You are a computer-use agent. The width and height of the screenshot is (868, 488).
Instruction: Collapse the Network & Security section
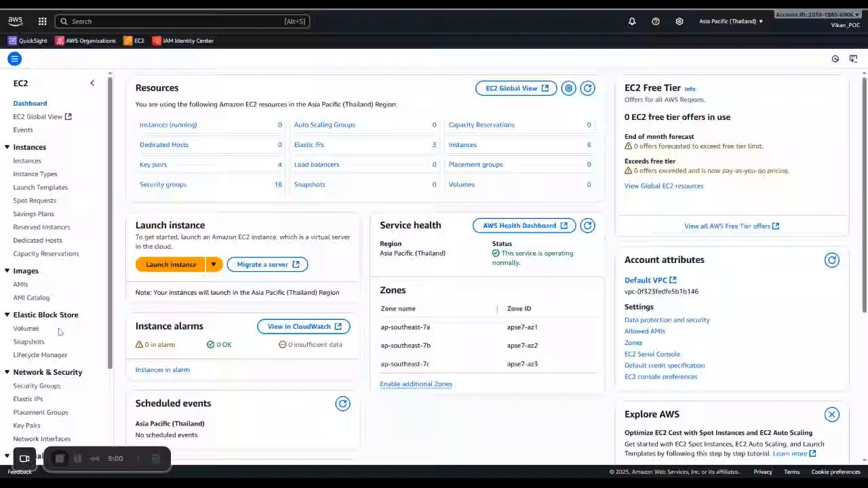7,372
